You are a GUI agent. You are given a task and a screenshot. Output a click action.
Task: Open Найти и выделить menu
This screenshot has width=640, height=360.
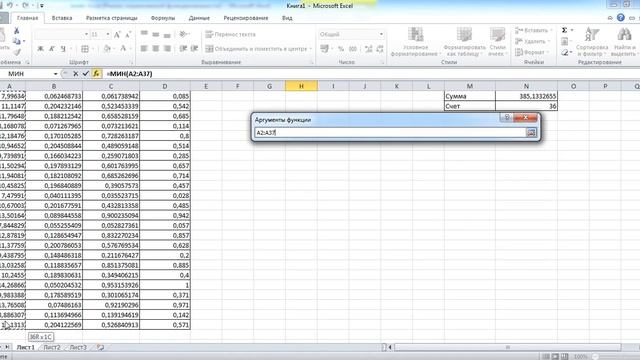[x=623, y=42]
